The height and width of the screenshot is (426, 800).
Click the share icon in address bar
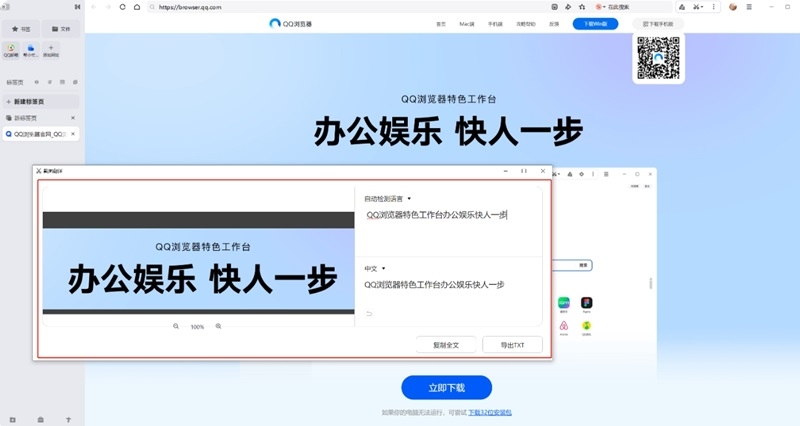pyautogui.click(x=568, y=7)
